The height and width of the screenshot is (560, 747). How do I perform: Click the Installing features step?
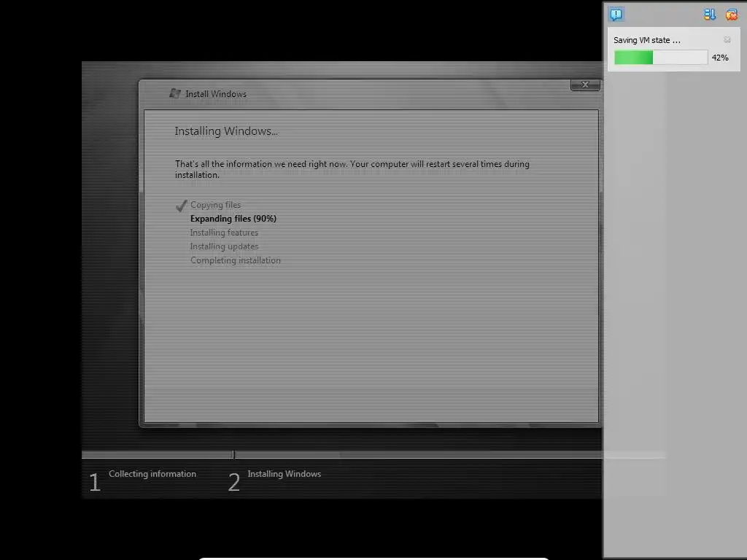[224, 233]
